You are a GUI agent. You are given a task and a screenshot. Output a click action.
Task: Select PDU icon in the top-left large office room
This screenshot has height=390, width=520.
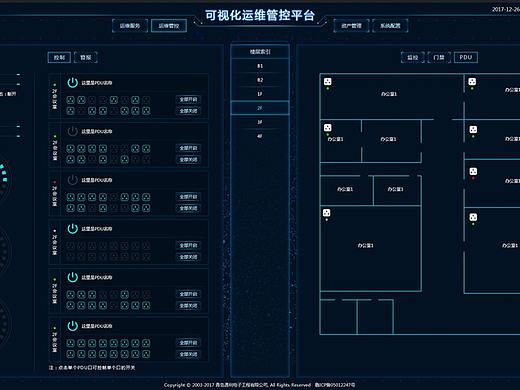[328, 82]
